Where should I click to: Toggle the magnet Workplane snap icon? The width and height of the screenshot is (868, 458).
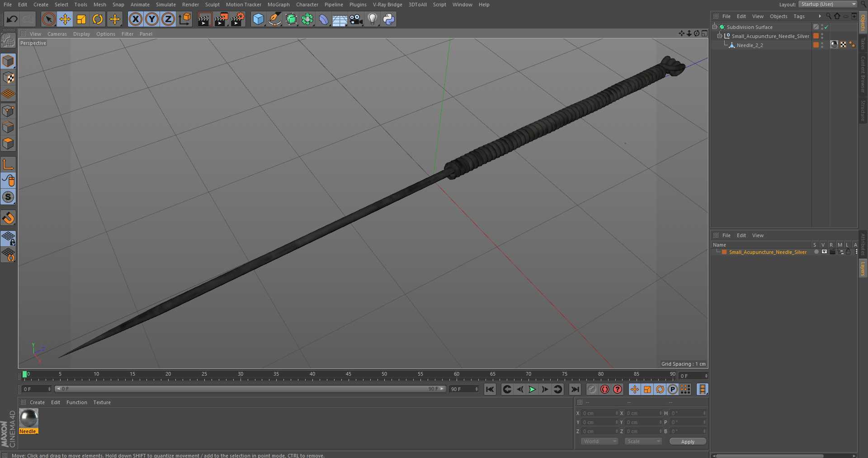(x=8, y=218)
